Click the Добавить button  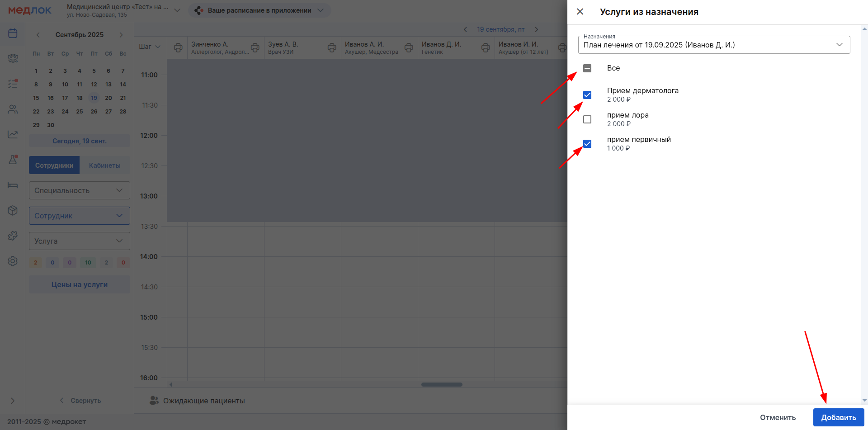tap(838, 417)
